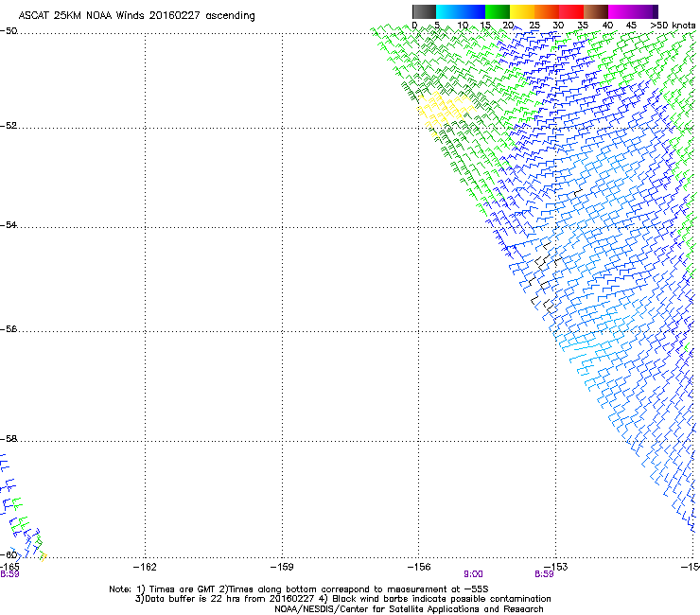Click the 'Times are GMT' note line
Image resolution: width=700 pixels, height=615 pixels.
point(299,589)
